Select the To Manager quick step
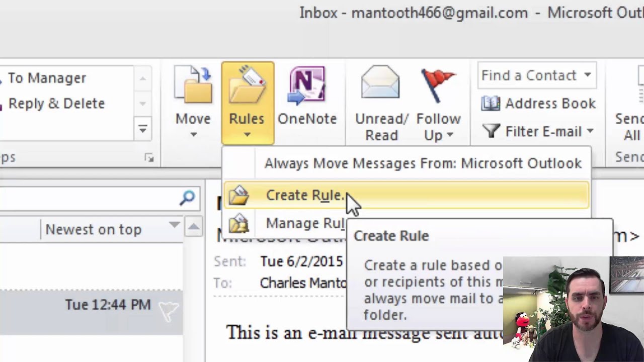This screenshot has width=644, height=362. (47, 78)
